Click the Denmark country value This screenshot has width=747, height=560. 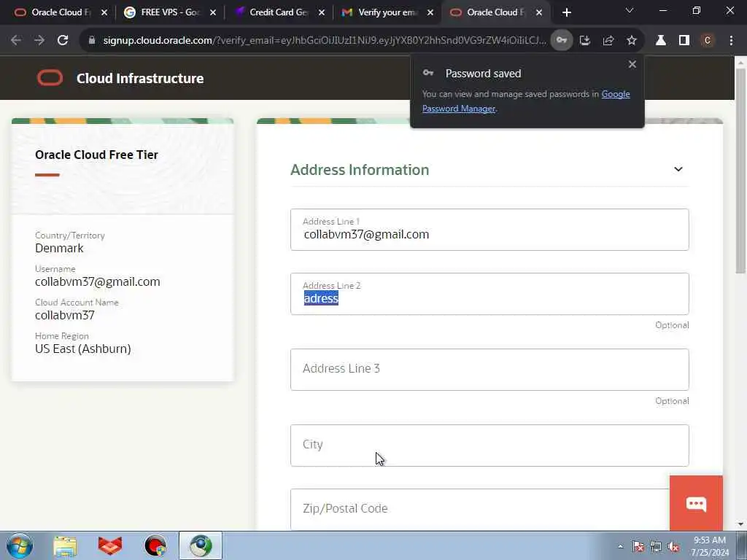(x=59, y=248)
